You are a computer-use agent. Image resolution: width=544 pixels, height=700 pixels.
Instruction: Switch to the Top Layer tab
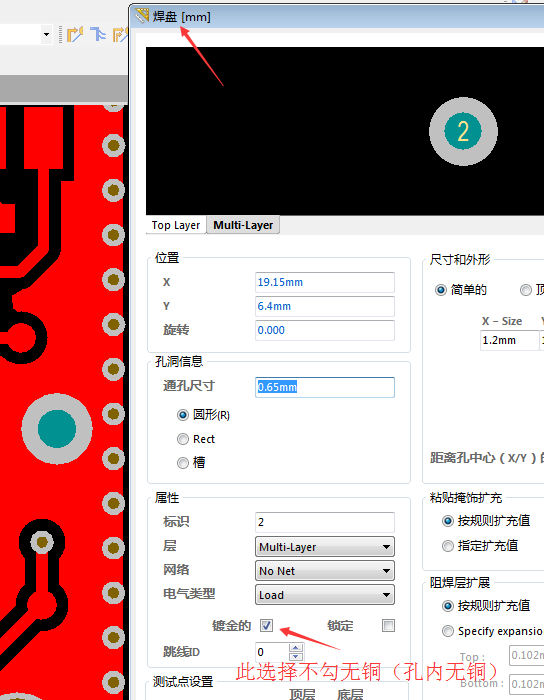(176, 225)
